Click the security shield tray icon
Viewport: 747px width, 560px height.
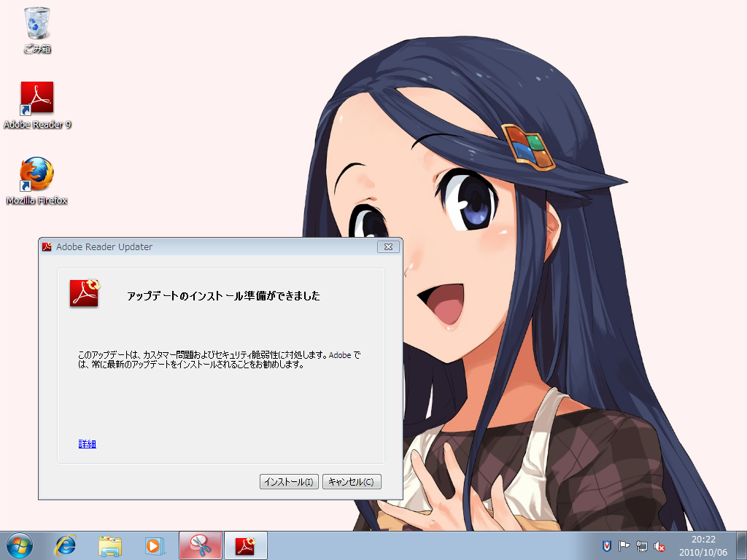coord(606,546)
